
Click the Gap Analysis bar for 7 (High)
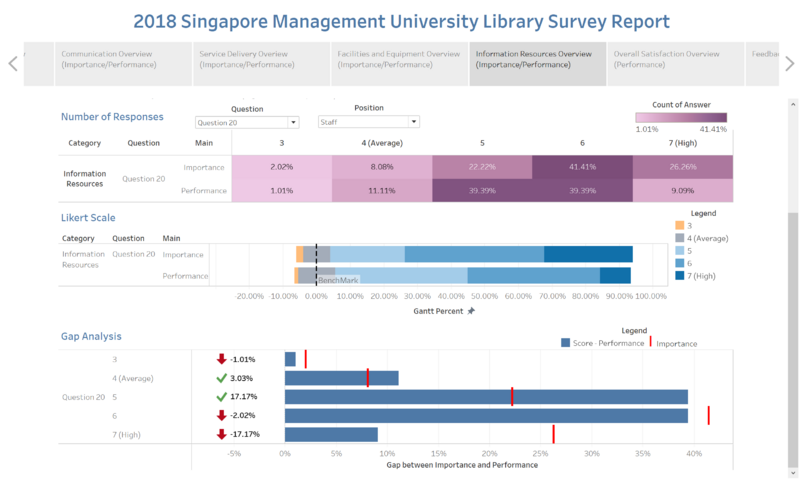(331, 435)
